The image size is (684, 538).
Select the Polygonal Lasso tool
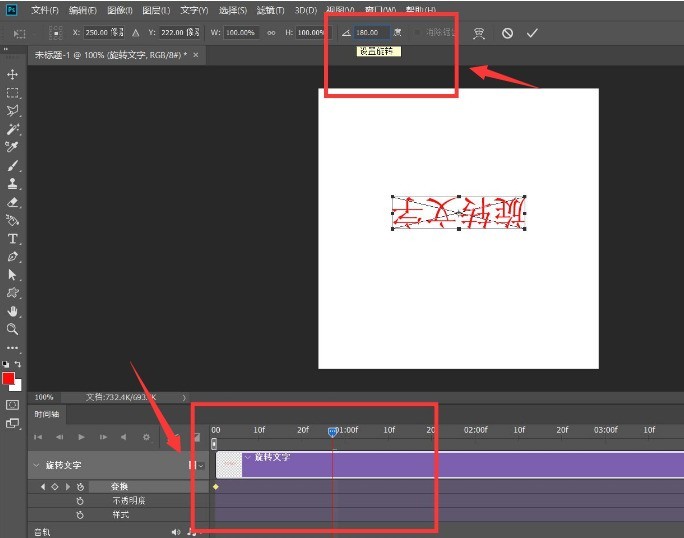pyautogui.click(x=12, y=111)
